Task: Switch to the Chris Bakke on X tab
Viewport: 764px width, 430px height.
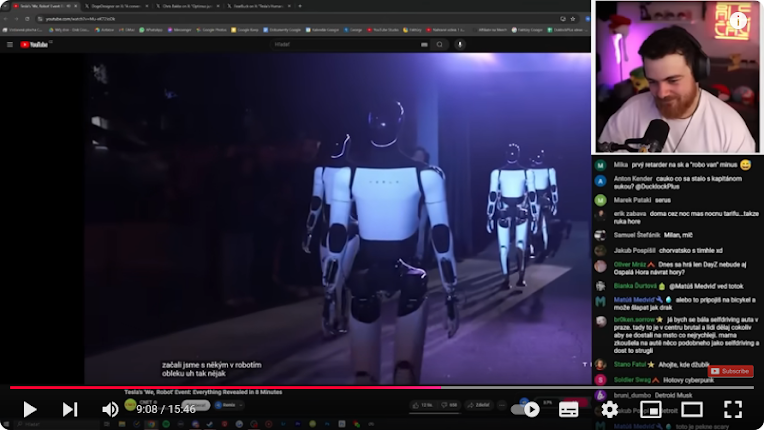Action: click(187, 6)
